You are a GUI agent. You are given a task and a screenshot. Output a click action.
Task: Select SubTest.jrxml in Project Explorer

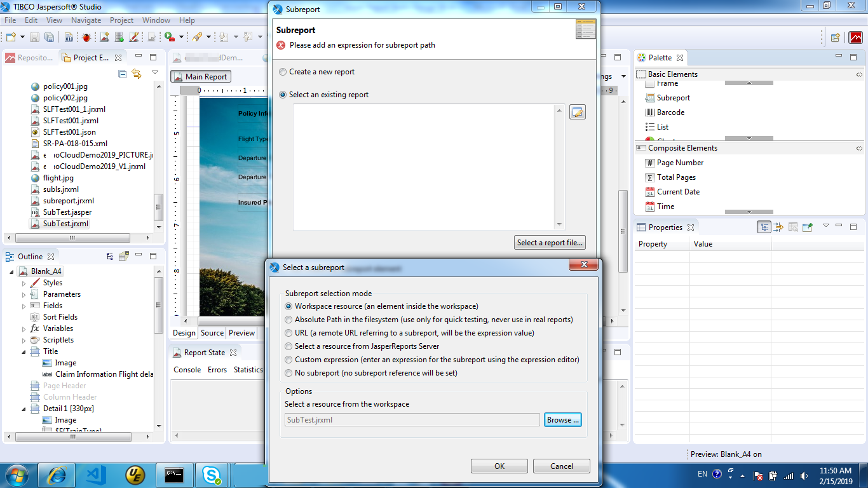click(65, 224)
